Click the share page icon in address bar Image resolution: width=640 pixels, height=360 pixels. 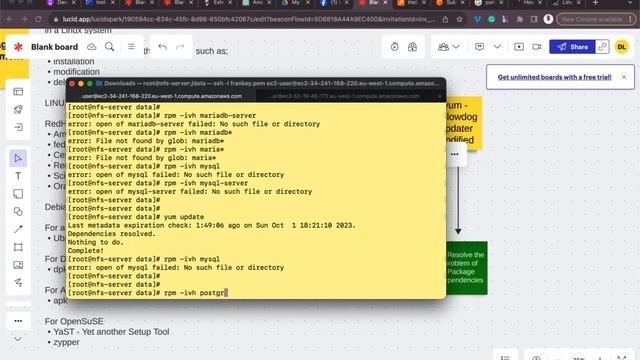tap(445, 19)
